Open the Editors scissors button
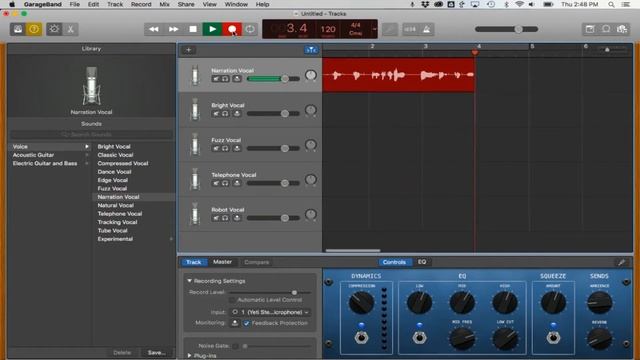 (x=70, y=29)
